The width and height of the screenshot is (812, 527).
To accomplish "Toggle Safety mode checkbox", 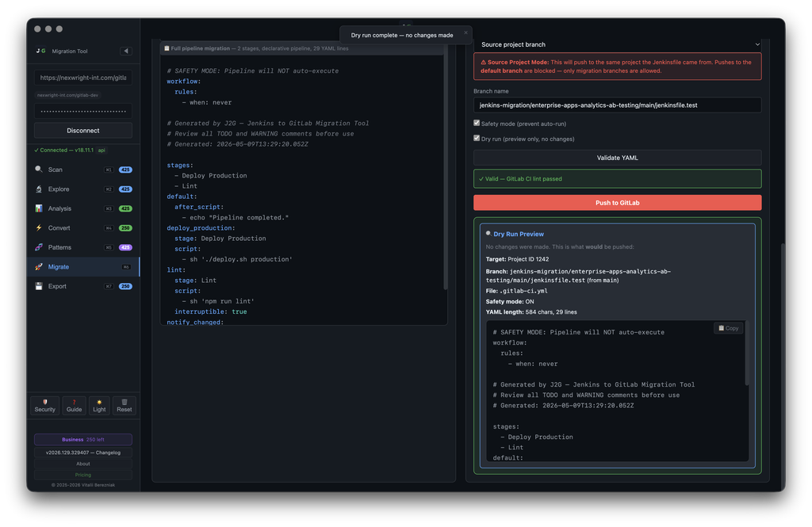I will point(477,123).
